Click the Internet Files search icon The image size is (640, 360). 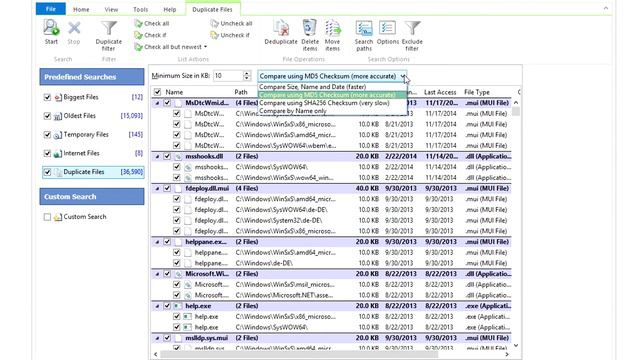58,153
